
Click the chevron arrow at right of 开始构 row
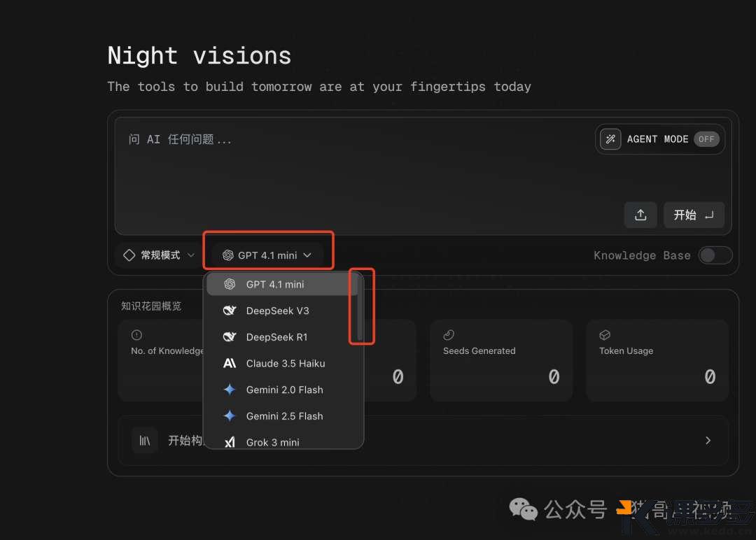point(708,440)
